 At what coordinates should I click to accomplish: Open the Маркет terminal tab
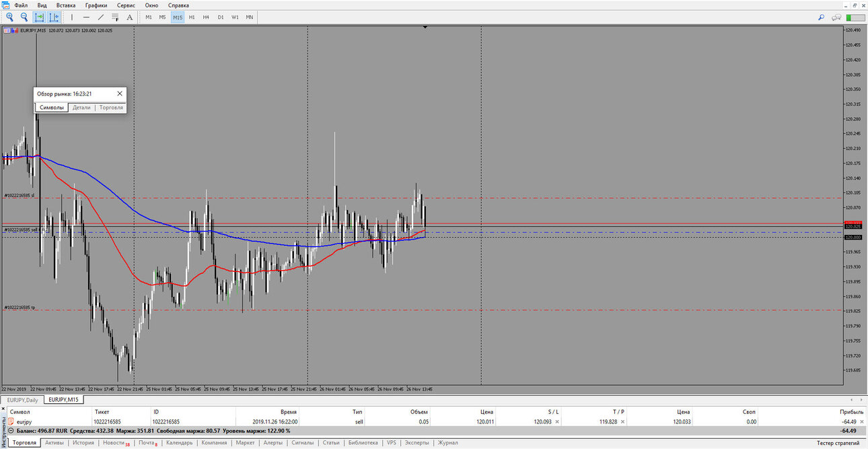tap(245, 442)
